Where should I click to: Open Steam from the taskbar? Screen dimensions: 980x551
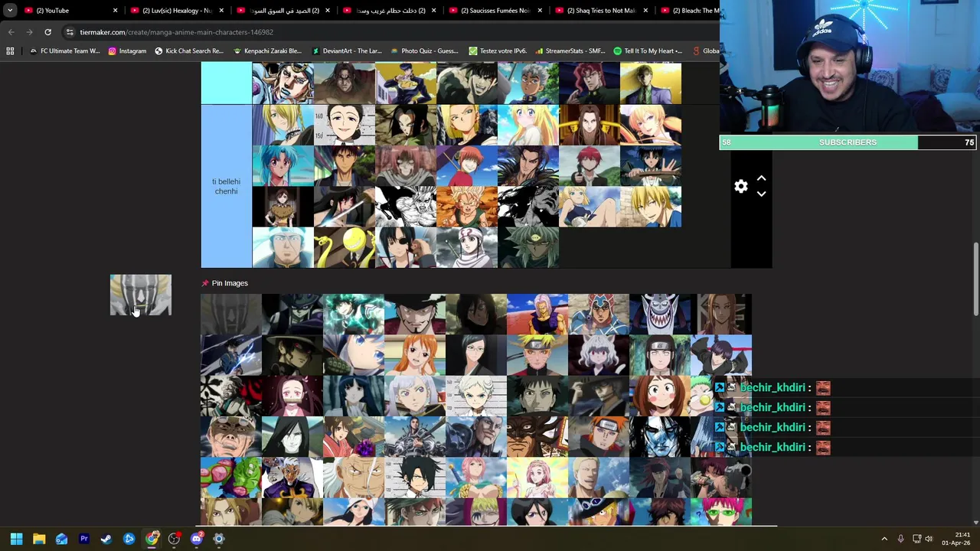click(x=106, y=539)
